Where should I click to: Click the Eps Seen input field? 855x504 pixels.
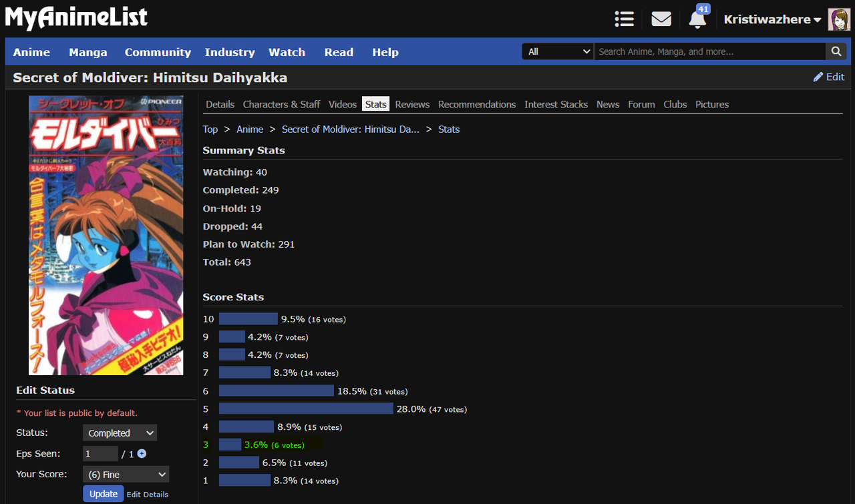coord(100,454)
